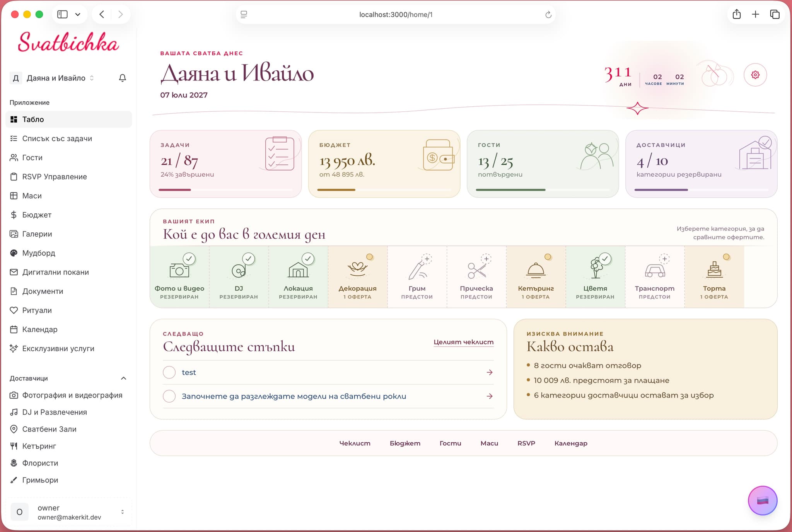Select the Грим makeup category tile
The image size is (792, 532).
click(x=417, y=277)
